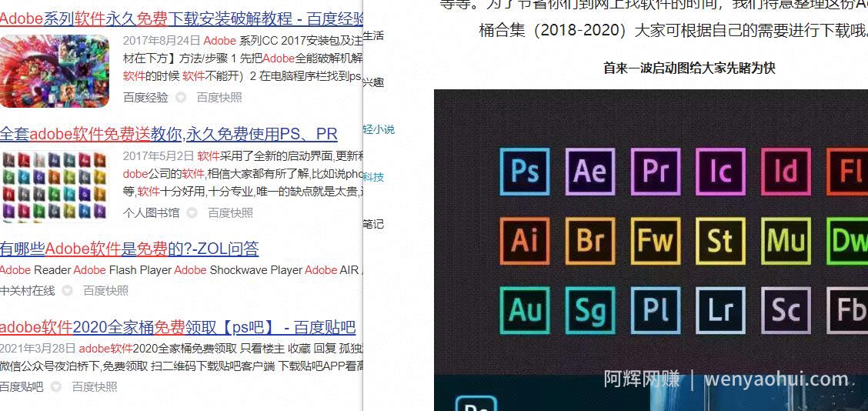Click shield icon beside 百度经验 source
Image resolution: width=868 pixels, height=411 pixels.
coord(181,98)
